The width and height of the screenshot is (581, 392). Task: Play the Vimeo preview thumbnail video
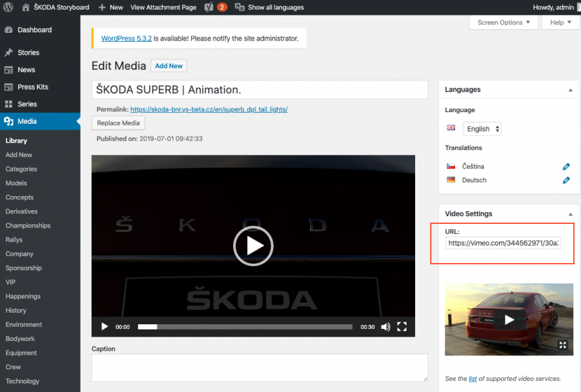tap(509, 319)
